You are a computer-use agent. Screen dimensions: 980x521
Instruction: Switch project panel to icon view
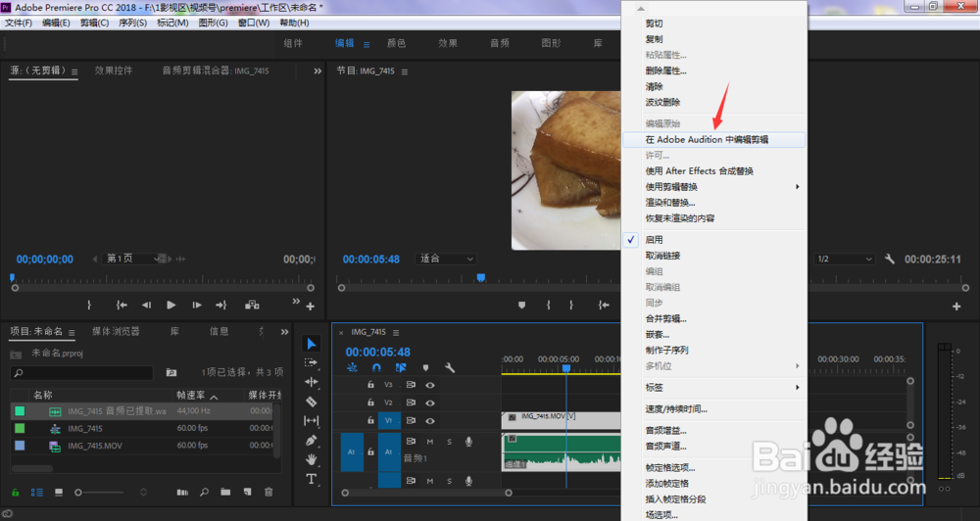[x=59, y=493]
